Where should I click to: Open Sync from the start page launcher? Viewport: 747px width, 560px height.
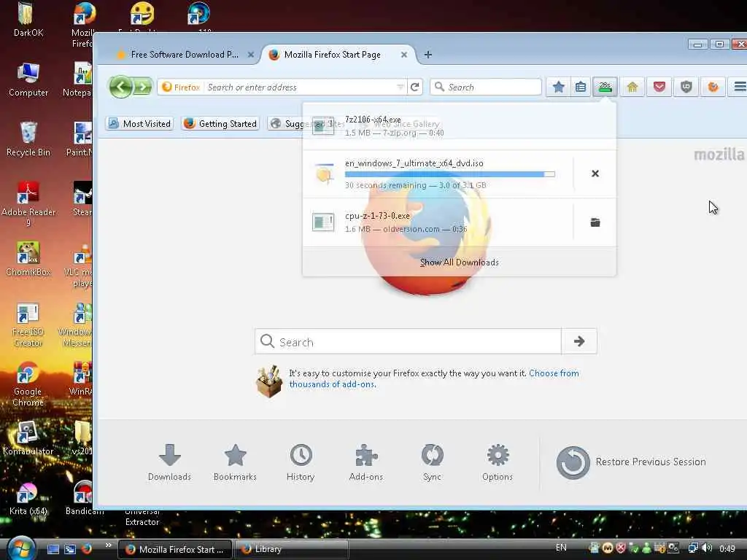pos(432,463)
